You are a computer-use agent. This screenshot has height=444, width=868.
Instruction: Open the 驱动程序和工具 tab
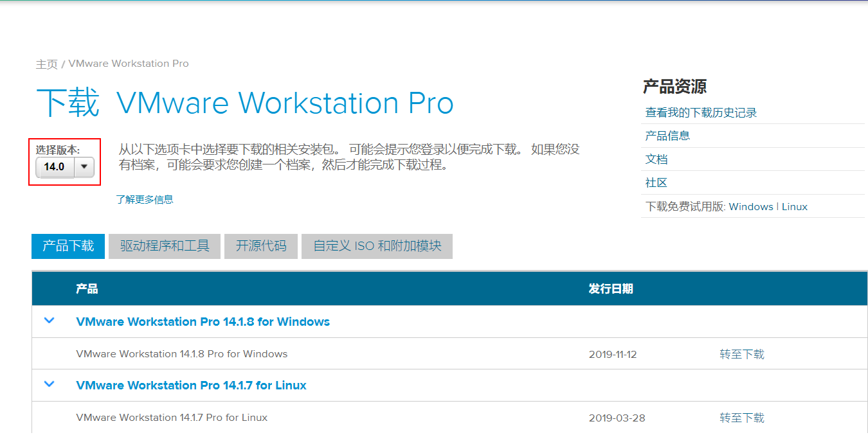click(x=165, y=246)
